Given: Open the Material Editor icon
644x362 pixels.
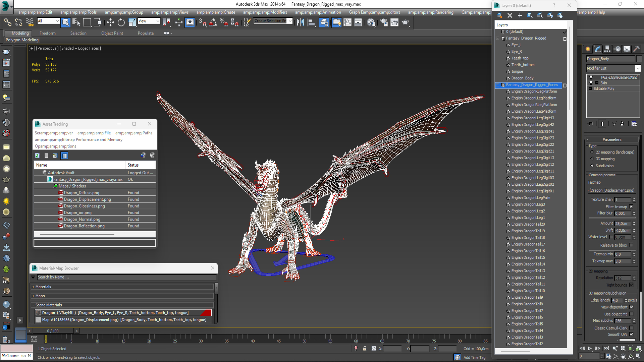Looking at the screenshot, I should click(x=371, y=22).
